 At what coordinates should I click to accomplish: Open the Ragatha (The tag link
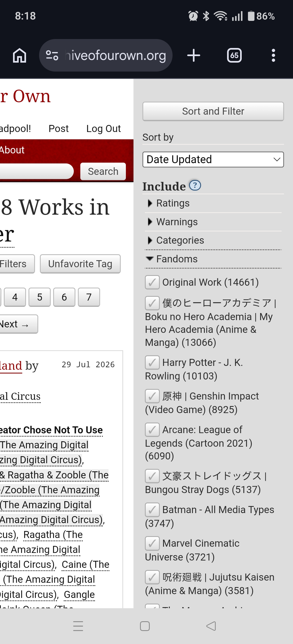pos(53,535)
